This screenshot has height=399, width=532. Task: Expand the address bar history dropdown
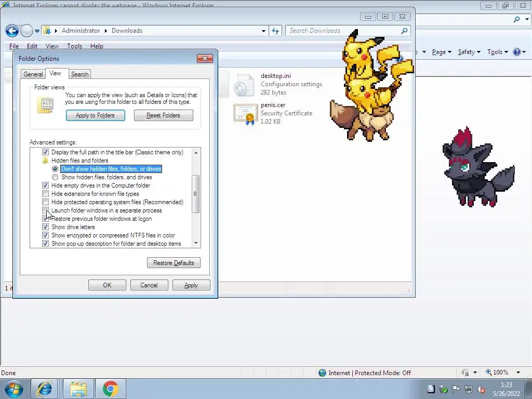pos(263,31)
